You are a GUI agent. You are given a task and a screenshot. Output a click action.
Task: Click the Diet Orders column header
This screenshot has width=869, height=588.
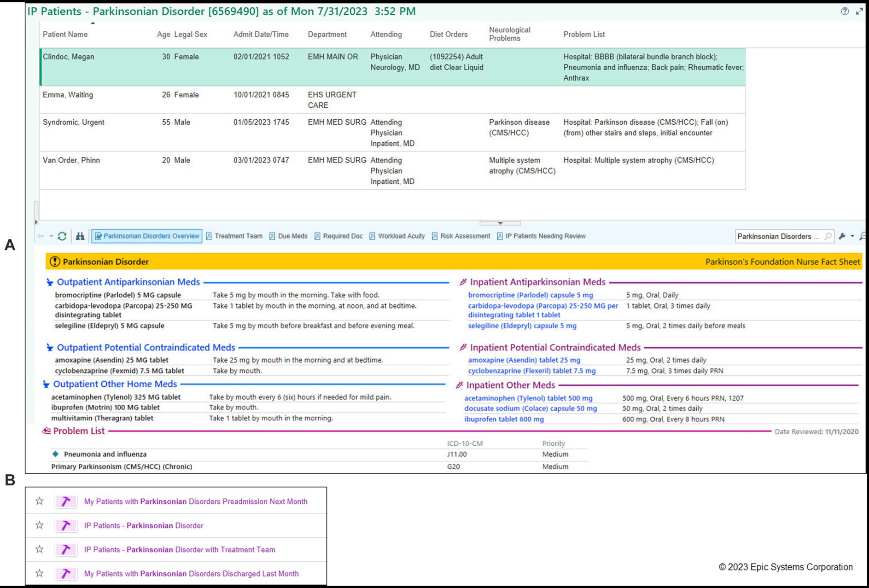[x=449, y=35]
